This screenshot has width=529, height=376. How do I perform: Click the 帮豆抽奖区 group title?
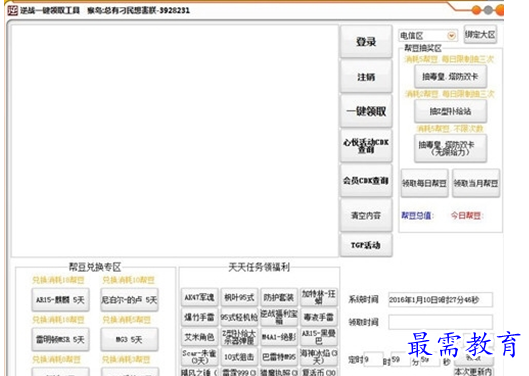[423, 48]
